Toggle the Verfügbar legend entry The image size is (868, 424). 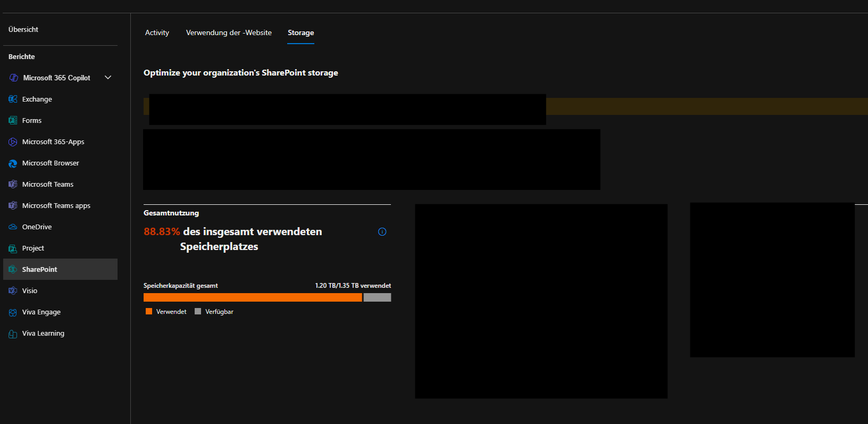(214, 312)
